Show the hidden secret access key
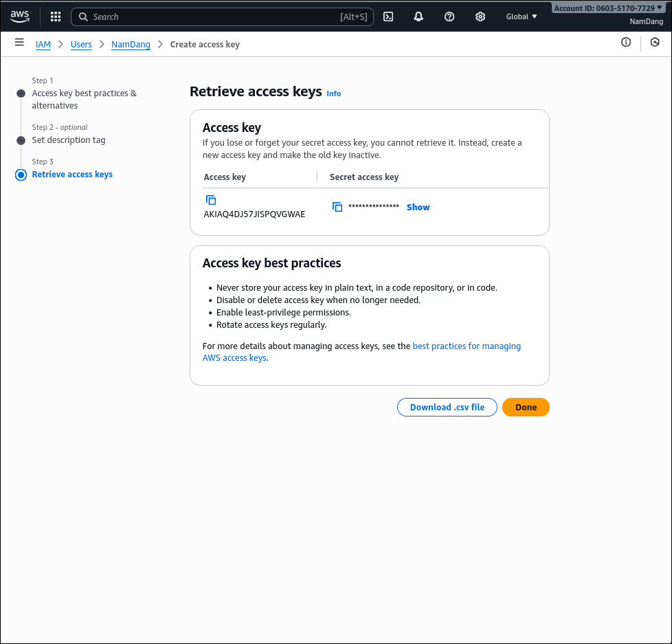Viewport: 672px width, 644px height. (418, 207)
